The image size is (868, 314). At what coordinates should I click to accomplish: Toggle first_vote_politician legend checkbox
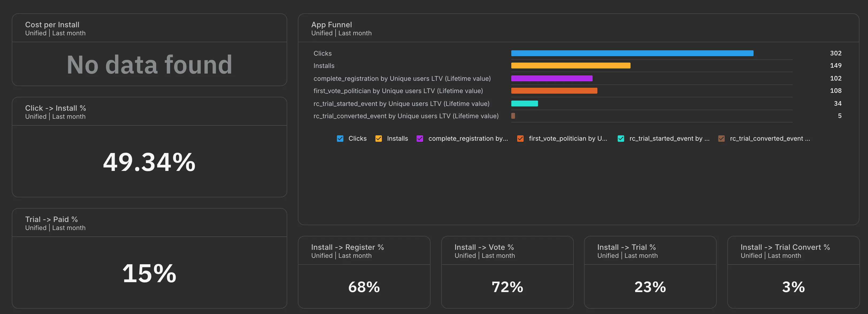520,139
